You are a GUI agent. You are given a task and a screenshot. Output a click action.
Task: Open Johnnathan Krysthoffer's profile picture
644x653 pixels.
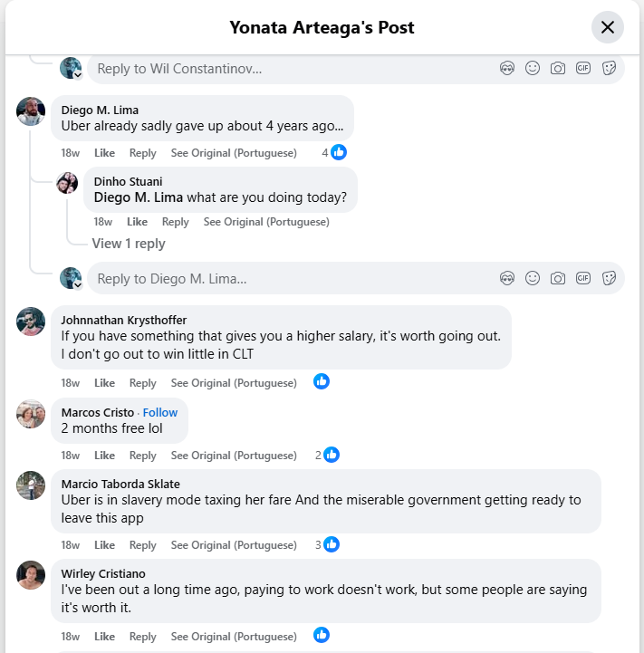pos(31,322)
